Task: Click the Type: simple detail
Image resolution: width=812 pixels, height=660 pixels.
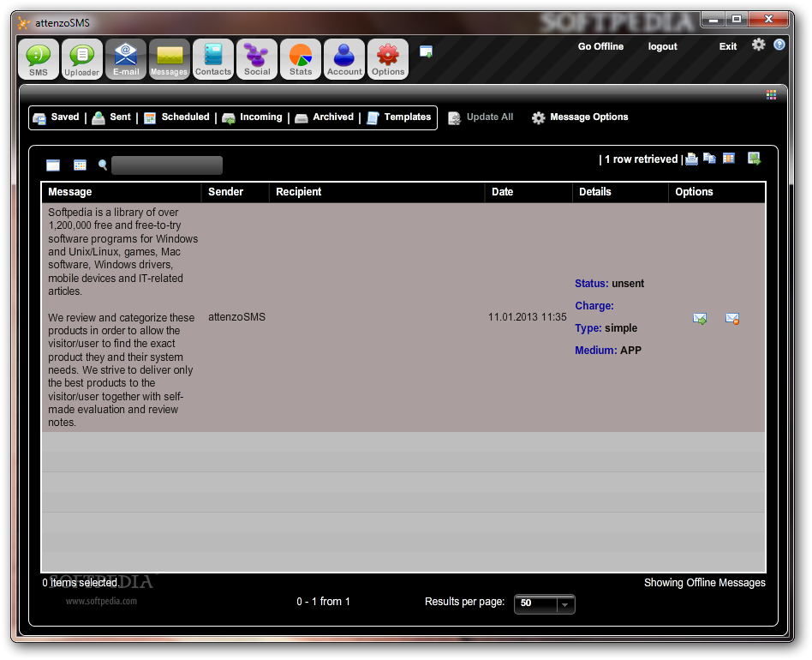Action: pos(606,328)
